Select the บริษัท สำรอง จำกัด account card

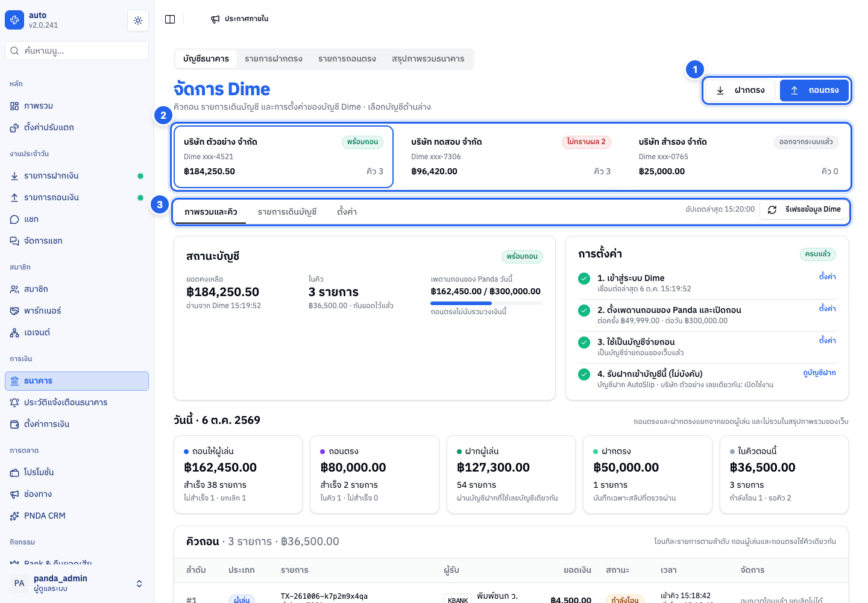(x=738, y=157)
